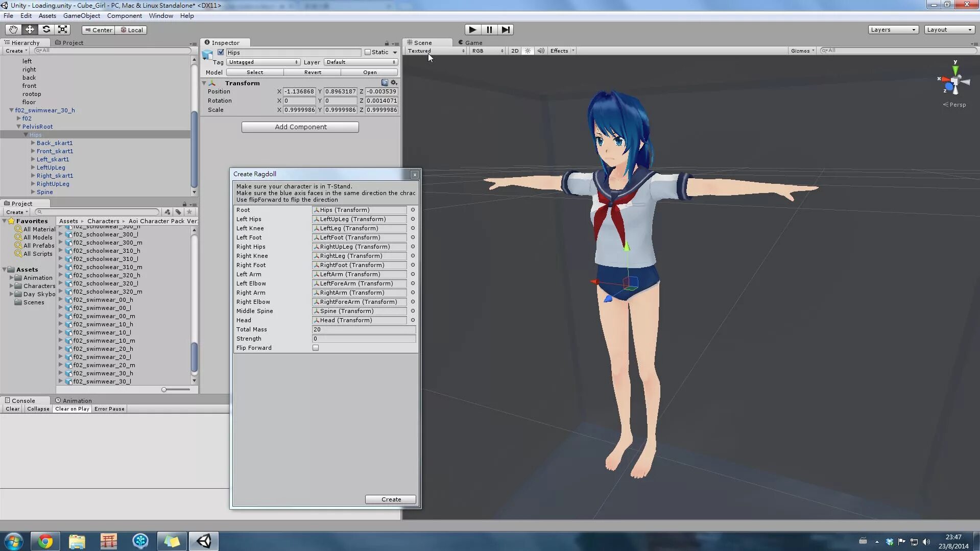Click the Add Component button
The image size is (980, 551).
tap(300, 127)
